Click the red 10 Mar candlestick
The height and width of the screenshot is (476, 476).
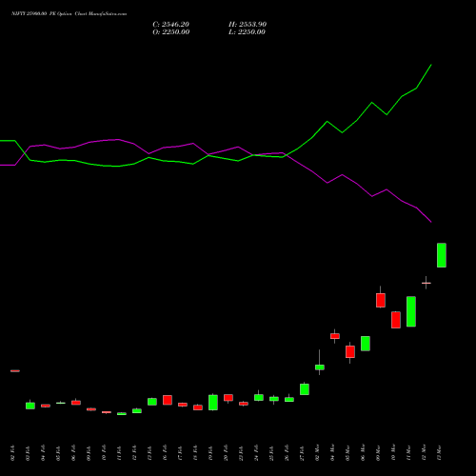point(396,320)
